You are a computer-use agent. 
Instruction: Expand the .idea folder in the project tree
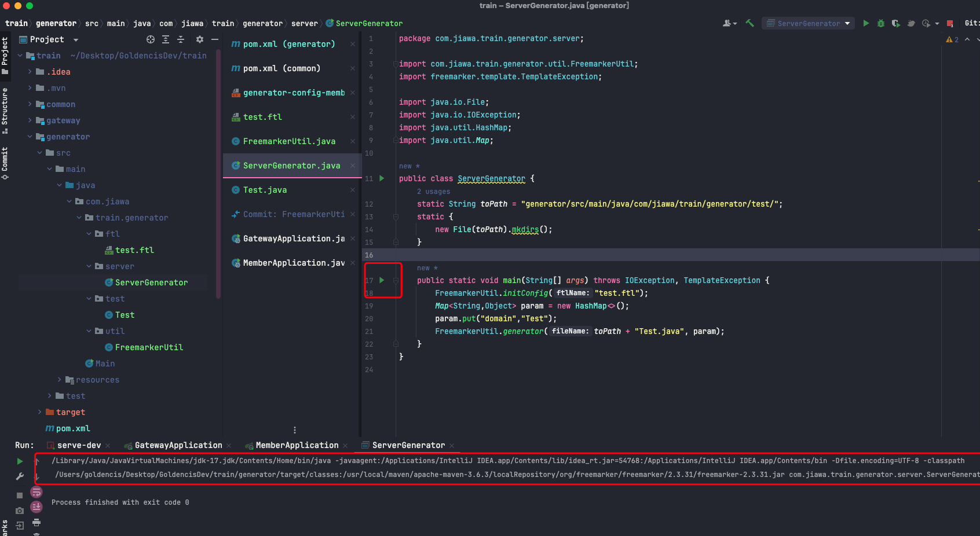[x=30, y=72]
